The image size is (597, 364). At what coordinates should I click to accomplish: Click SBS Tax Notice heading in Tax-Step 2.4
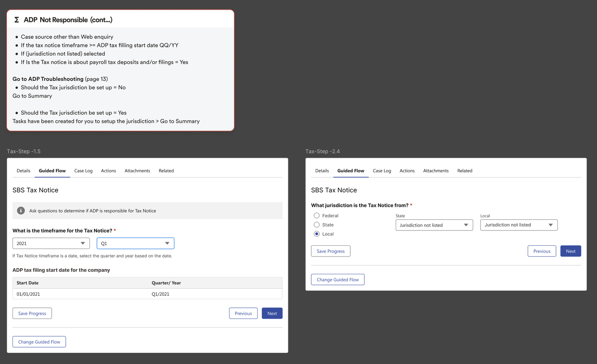[334, 190]
